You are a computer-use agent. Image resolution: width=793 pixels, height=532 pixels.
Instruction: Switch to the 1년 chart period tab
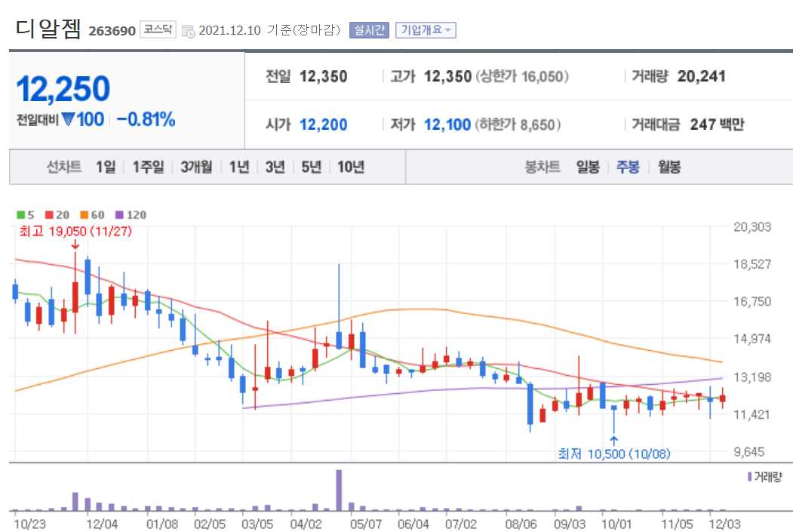point(238,167)
